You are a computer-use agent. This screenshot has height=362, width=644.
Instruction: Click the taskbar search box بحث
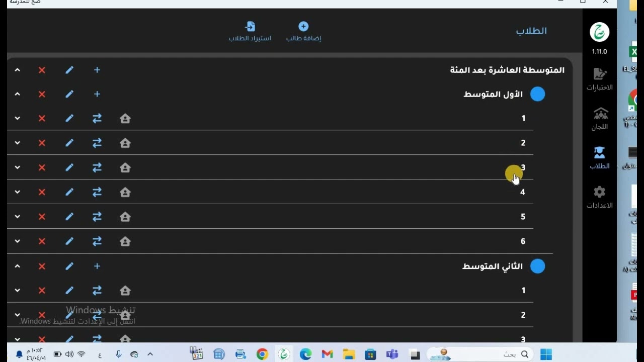tap(480, 354)
